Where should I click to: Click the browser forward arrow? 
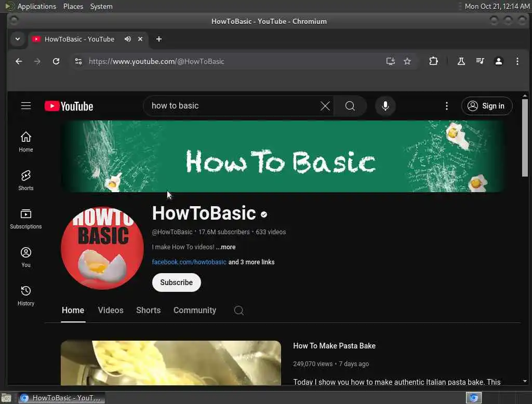37,61
